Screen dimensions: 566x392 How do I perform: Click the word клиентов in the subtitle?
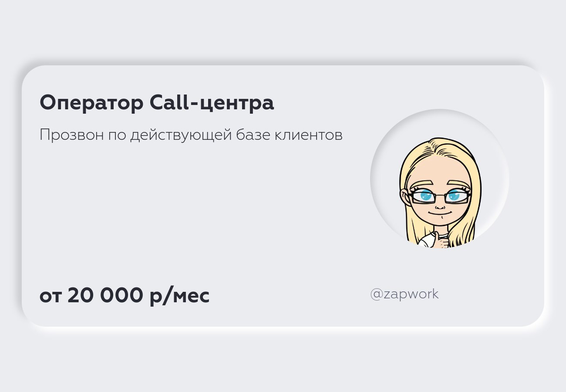(x=309, y=135)
